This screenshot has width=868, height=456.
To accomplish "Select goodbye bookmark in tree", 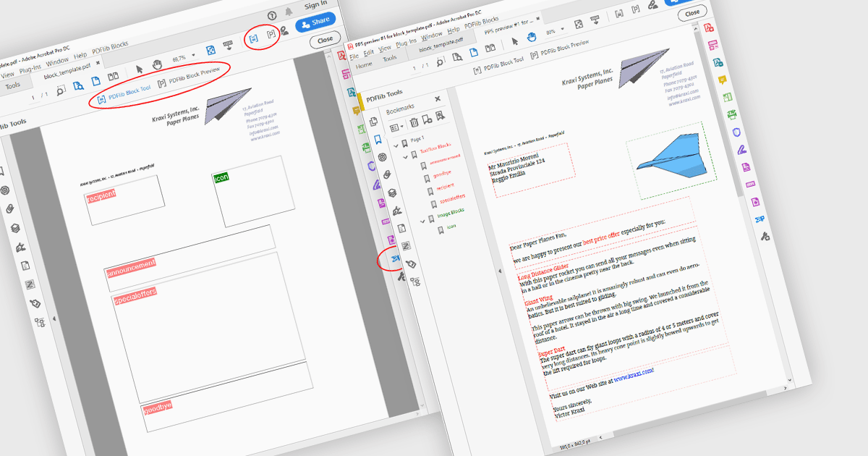I will [442, 174].
